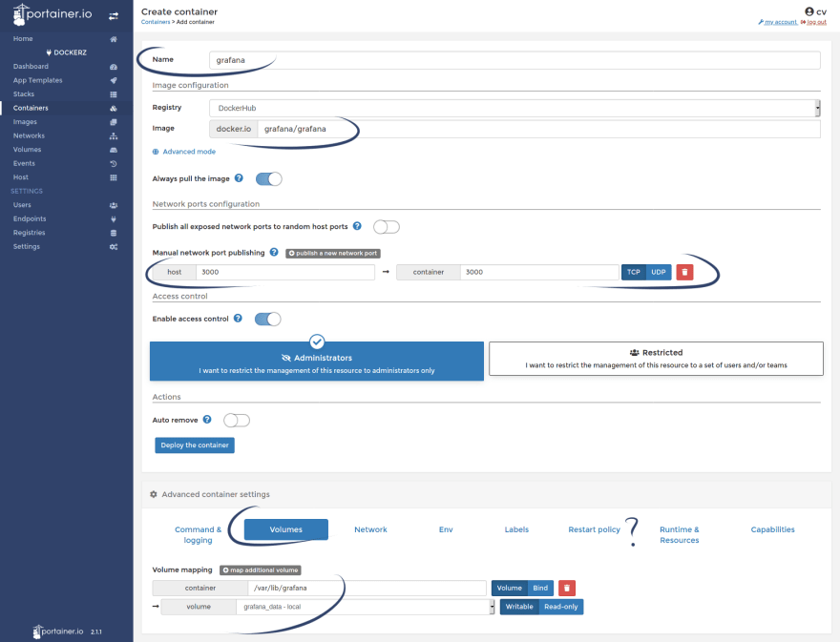Open Dashboard in the sidebar
Image resolution: width=840 pixels, height=642 pixels.
(31, 67)
